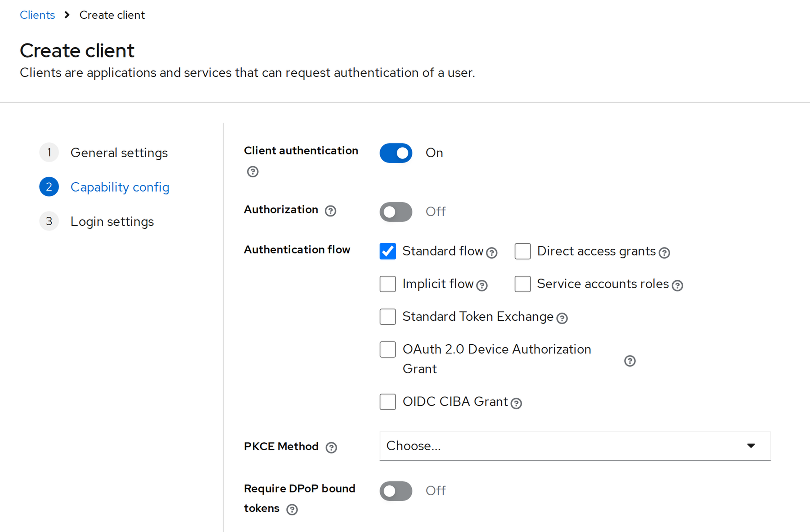Enable the Authorization switch
The image size is (810, 532).
coord(396,212)
